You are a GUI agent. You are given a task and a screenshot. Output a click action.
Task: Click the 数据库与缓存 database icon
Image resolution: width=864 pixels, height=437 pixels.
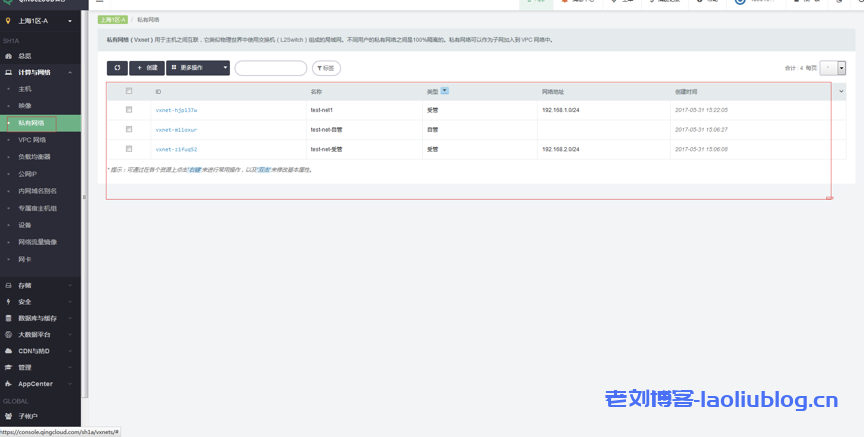click(8, 318)
